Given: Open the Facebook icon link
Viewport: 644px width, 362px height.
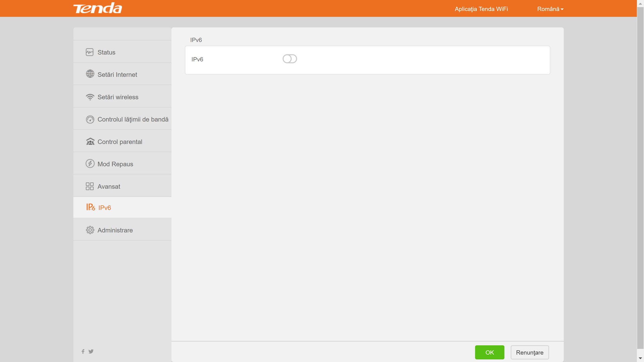Looking at the screenshot, I should (x=83, y=351).
